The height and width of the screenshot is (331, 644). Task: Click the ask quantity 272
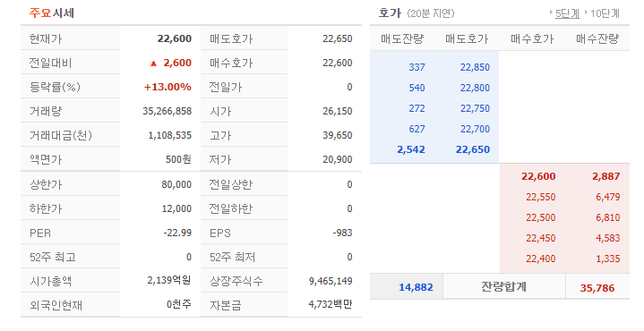[x=416, y=108]
